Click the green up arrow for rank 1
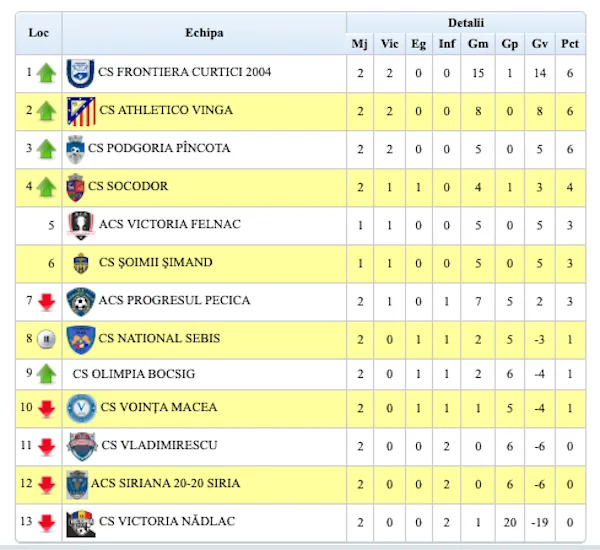 pyautogui.click(x=45, y=73)
